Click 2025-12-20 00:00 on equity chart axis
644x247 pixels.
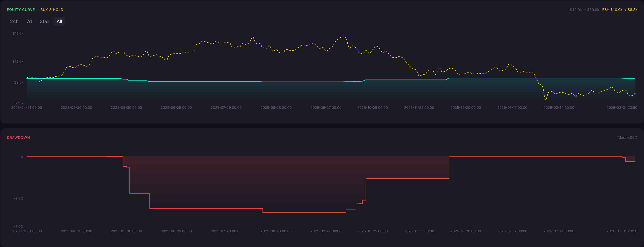[465, 108]
